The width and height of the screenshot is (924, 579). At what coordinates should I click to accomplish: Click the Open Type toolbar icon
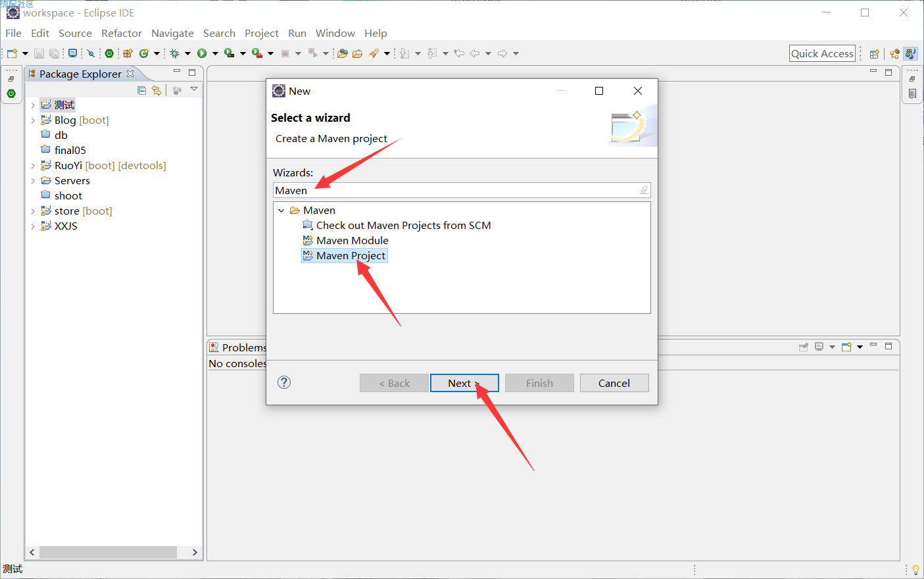pyautogui.click(x=343, y=53)
